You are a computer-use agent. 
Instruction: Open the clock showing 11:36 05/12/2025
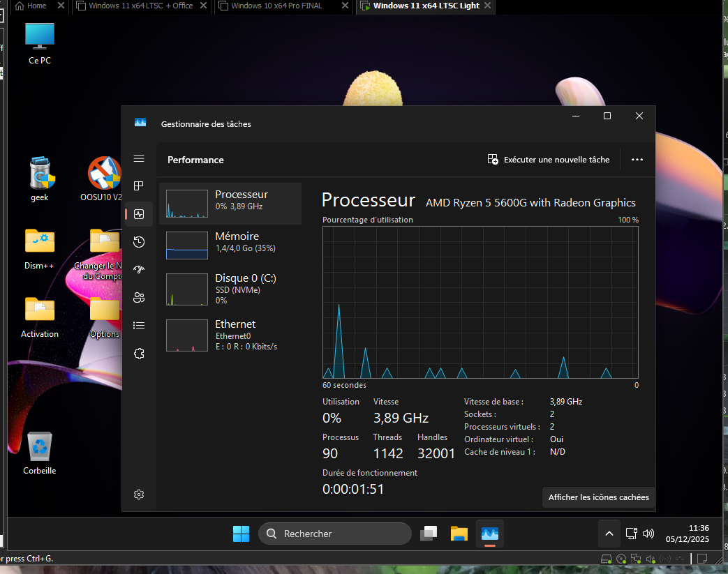coord(687,534)
